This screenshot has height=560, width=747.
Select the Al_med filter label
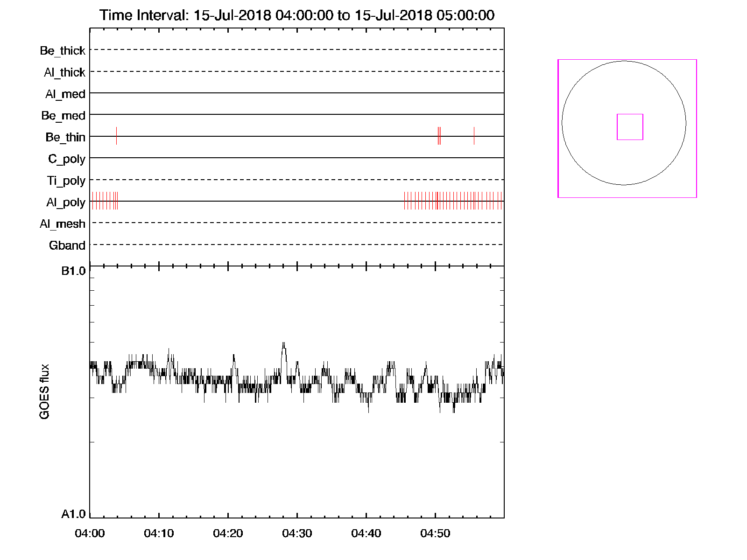click(65, 94)
